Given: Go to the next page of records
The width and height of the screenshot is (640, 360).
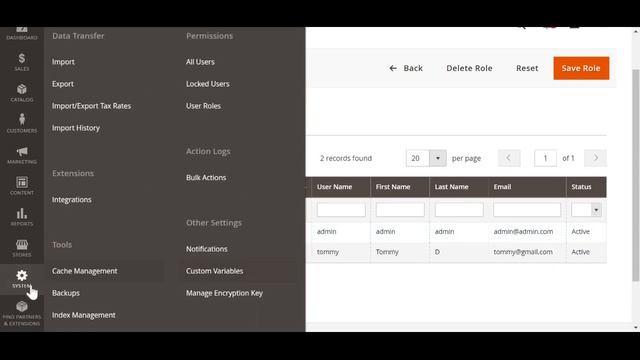Looking at the screenshot, I should tap(595, 158).
